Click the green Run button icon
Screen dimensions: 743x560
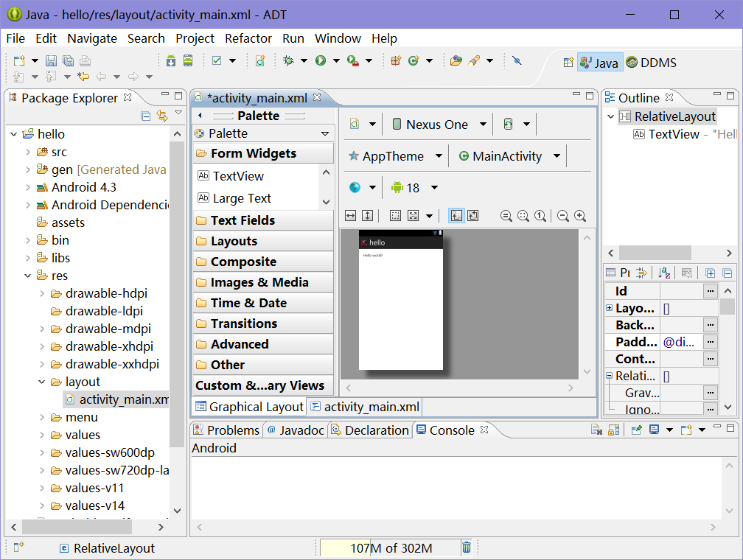321,60
